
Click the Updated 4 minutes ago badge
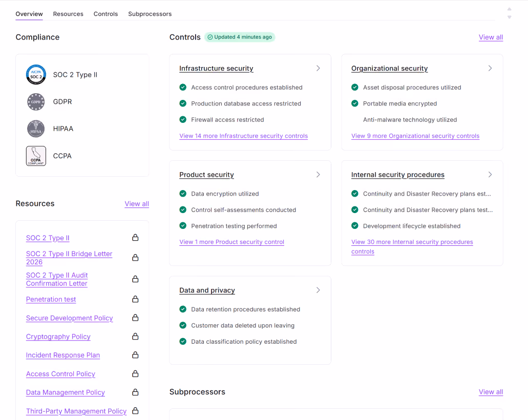pyautogui.click(x=240, y=37)
